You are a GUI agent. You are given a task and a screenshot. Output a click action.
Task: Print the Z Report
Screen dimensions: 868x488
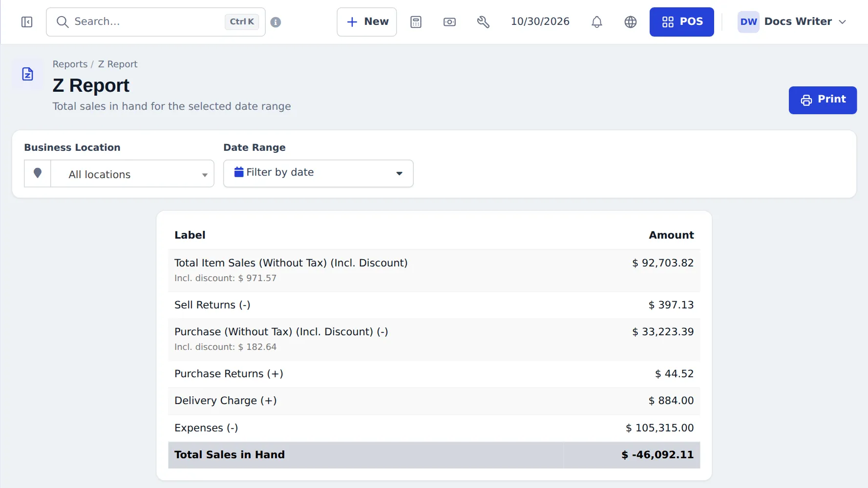[823, 100]
